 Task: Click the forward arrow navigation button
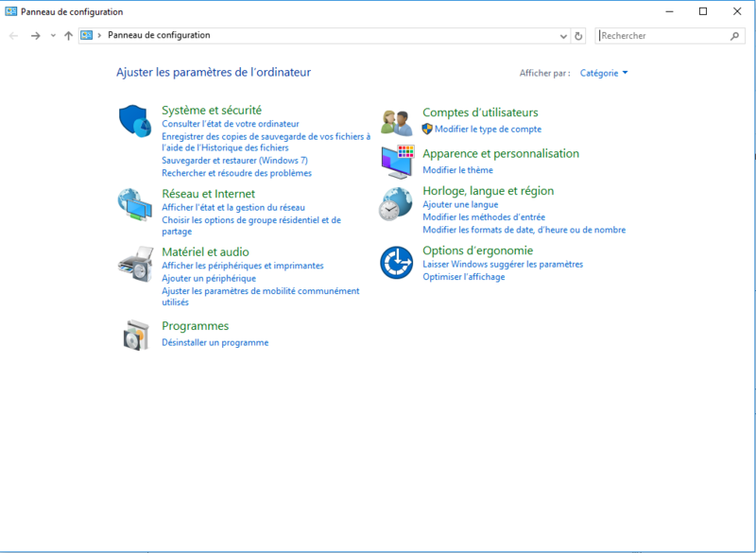[35, 36]
